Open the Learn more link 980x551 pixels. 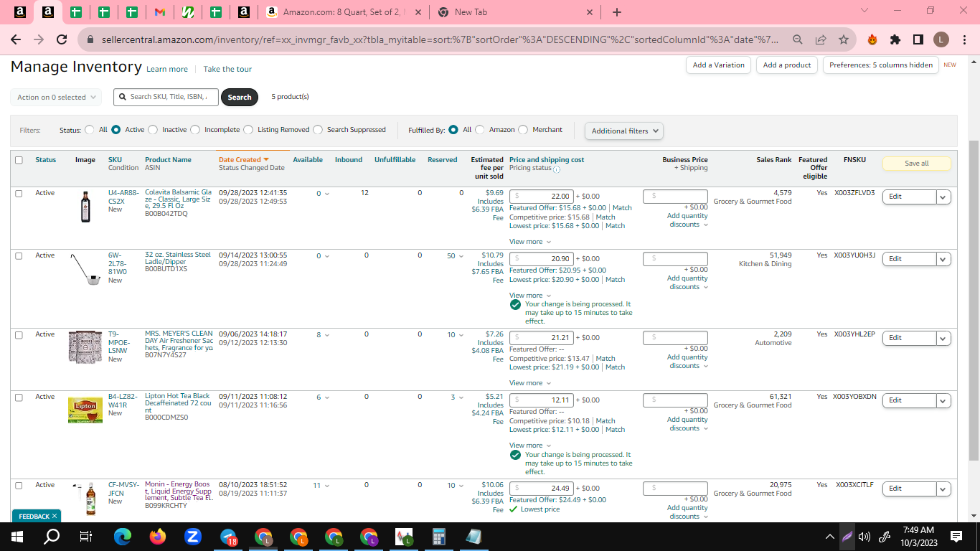[x=167, y=69]
